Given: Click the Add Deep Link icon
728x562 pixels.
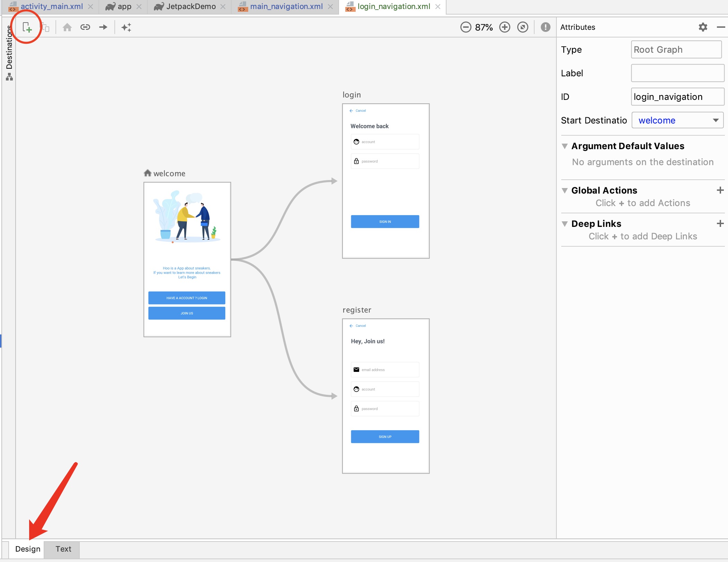Looking at the screenshot, I should coord(85,27).
